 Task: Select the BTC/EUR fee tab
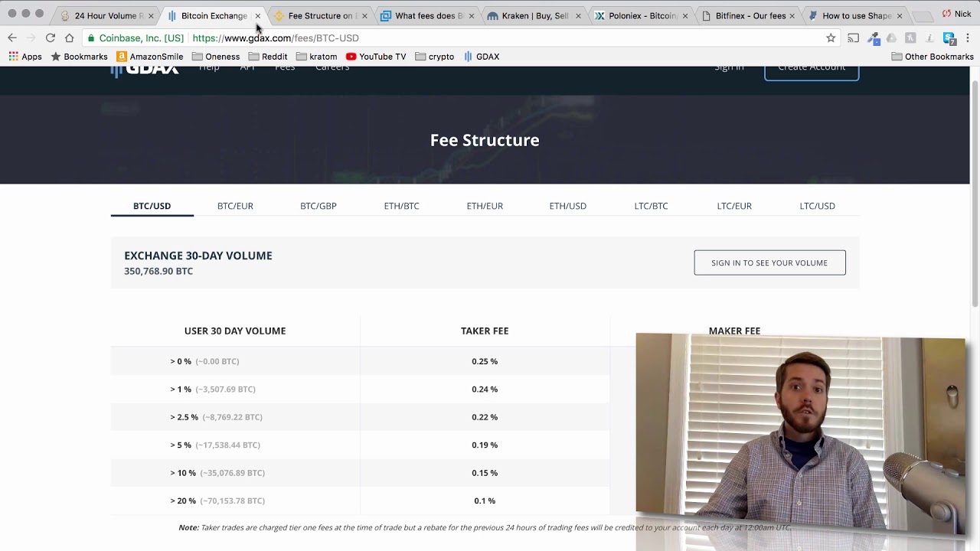(235, 206)
